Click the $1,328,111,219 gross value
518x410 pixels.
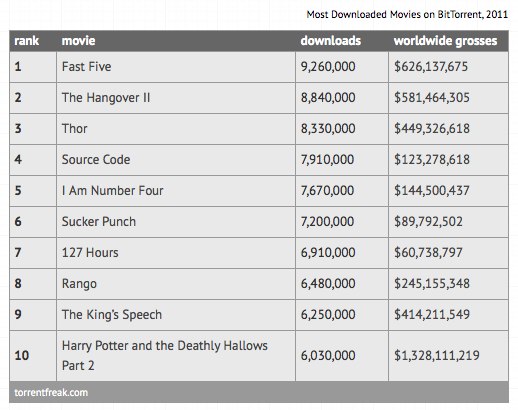[437, 356]
